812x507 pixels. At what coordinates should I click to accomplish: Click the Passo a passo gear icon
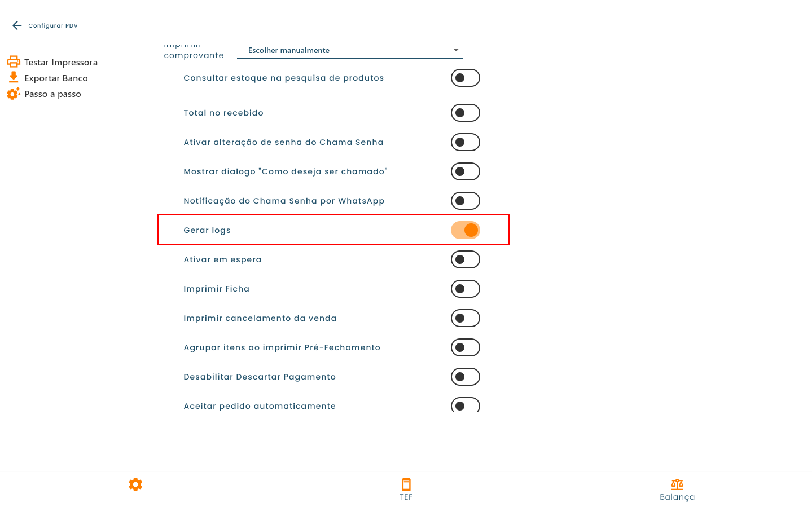[x=14, y=94]
